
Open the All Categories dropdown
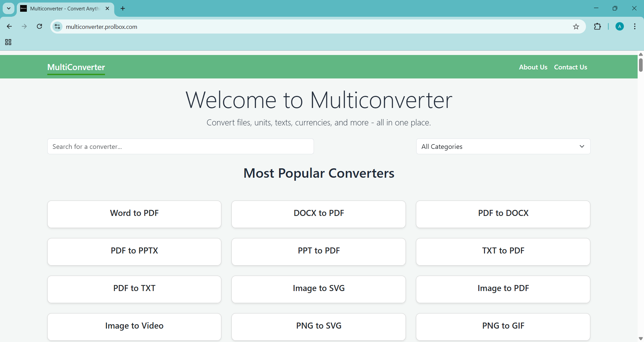[503, 147]
